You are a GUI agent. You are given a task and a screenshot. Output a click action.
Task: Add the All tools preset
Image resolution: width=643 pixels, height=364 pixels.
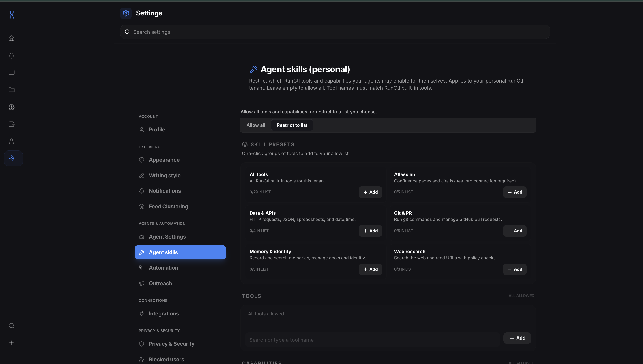[370, 192]
